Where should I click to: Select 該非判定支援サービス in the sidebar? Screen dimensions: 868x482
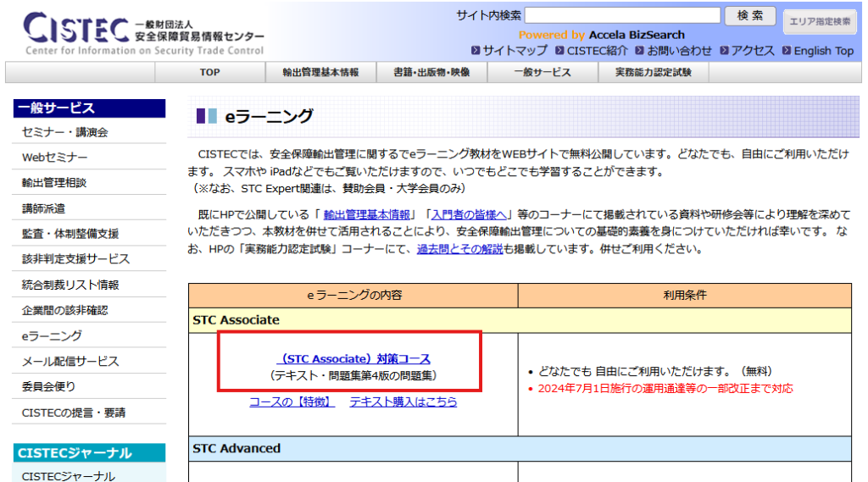(x=75, y=259)
